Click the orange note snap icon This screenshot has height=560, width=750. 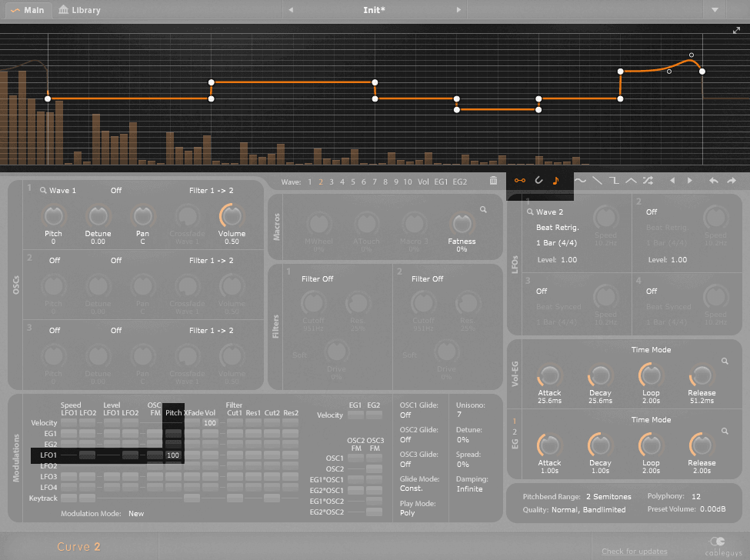pos(556,181)
